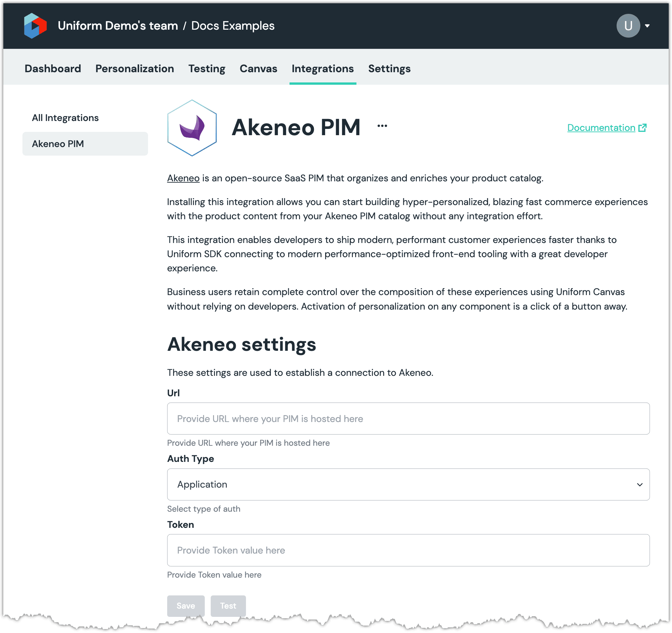Click the Url field label
The image size is (672, 633).
(x=173, y=393)
